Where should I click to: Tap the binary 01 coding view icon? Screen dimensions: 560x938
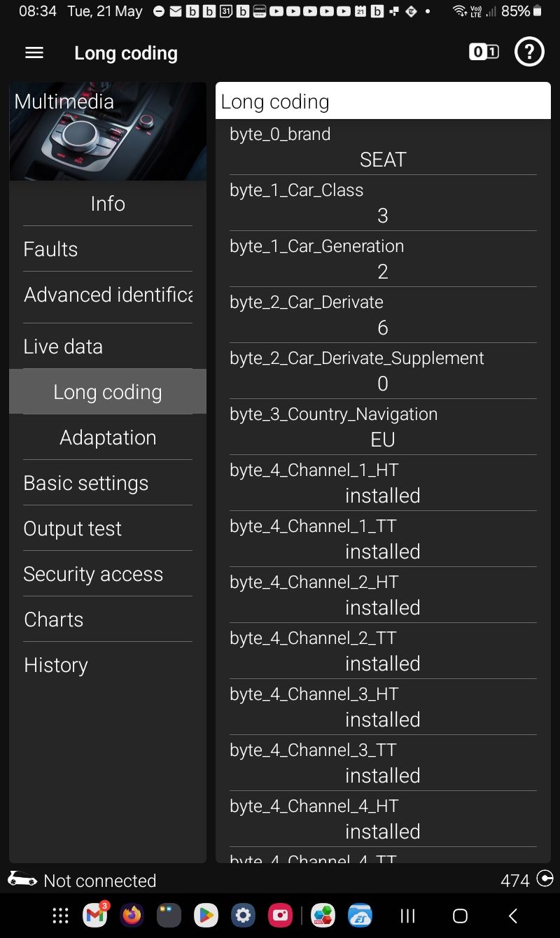[484, 52]
